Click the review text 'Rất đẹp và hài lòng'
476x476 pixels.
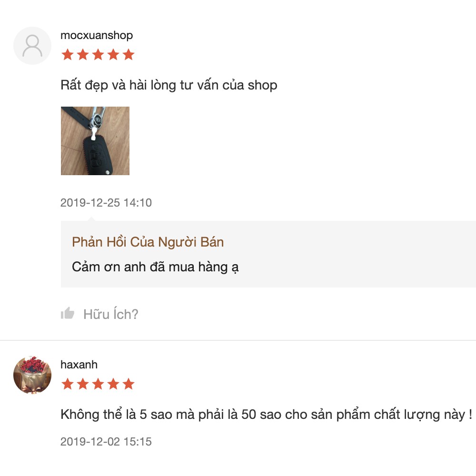coord(119,85)
